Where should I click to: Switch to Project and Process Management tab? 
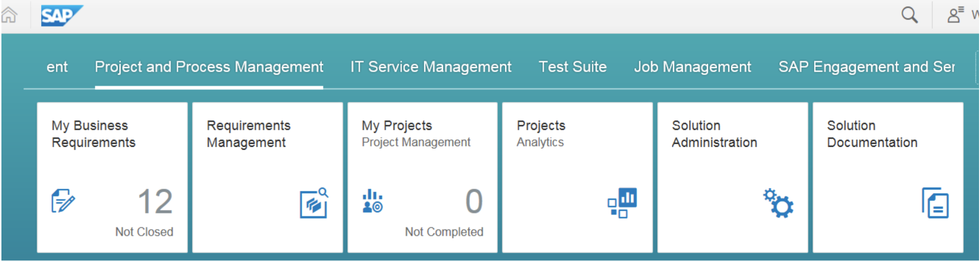[x=209, y=67]
